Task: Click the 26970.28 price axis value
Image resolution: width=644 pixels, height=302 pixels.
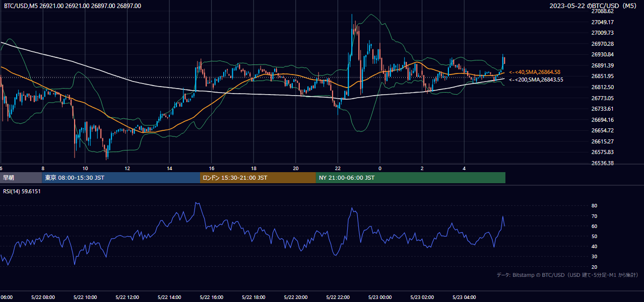Action: pos(603,44)
